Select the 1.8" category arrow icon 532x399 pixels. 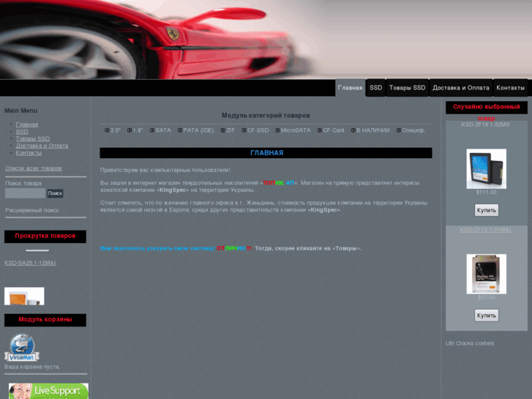(x=130, y=130)
